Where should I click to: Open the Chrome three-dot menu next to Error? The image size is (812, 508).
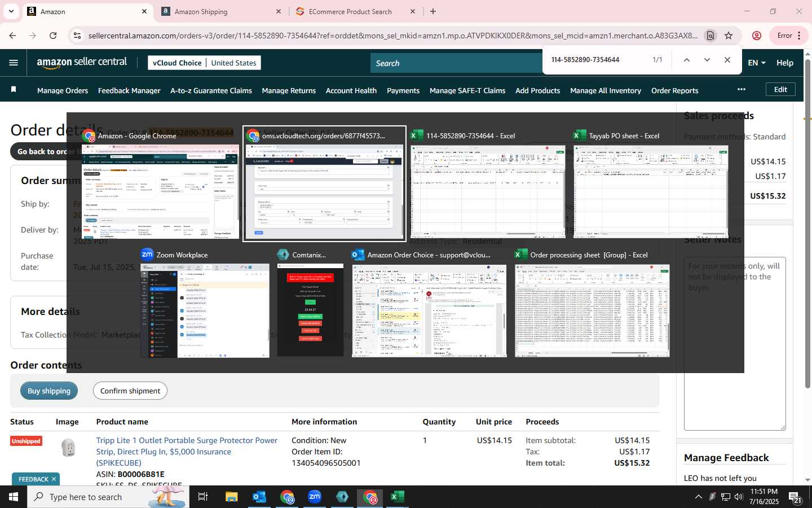(799, 36)
